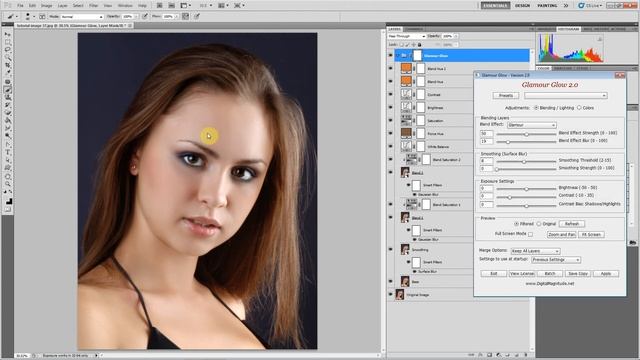Image resolution: width=640 pixels, height=360 pixels.
Task: Click the Fit Screen button
Action: point(591,235)
